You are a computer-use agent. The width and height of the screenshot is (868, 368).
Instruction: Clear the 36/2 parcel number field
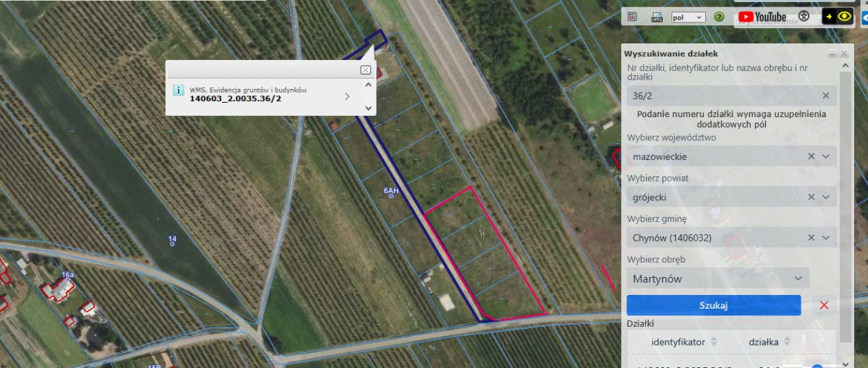click(x=826, y=95)
